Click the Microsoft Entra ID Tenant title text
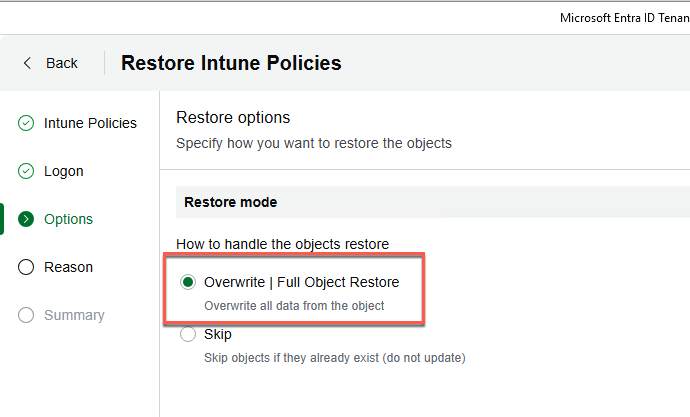This screenshot has width=690, height=417. (x=624, y=18)
